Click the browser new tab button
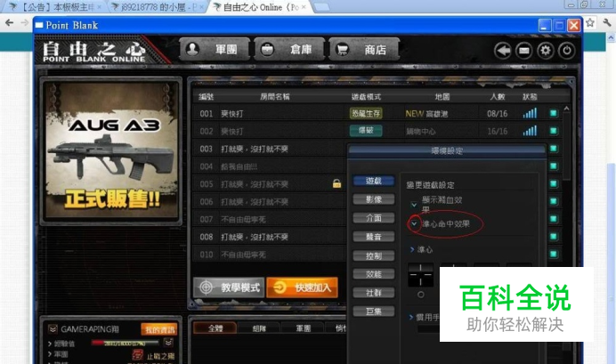Screen dimensions: 616x364 point(321,7)
